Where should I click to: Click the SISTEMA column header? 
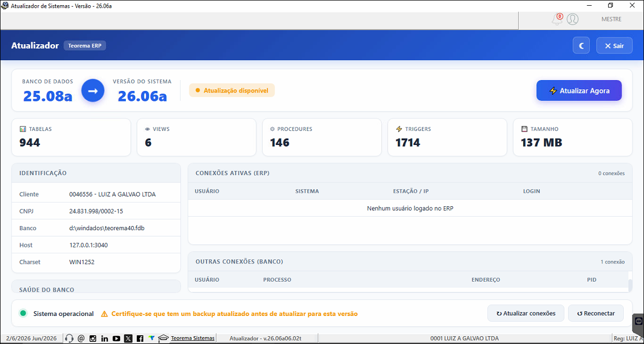307,191
